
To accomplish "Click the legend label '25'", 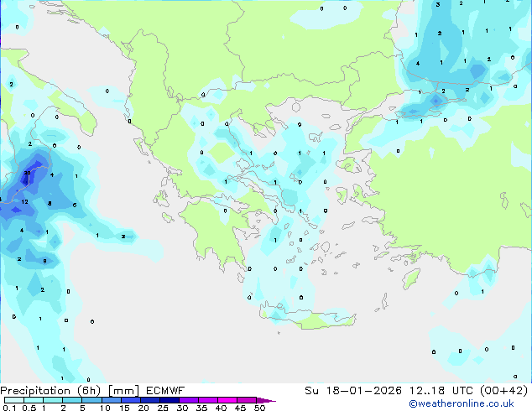I will [163, 408].
